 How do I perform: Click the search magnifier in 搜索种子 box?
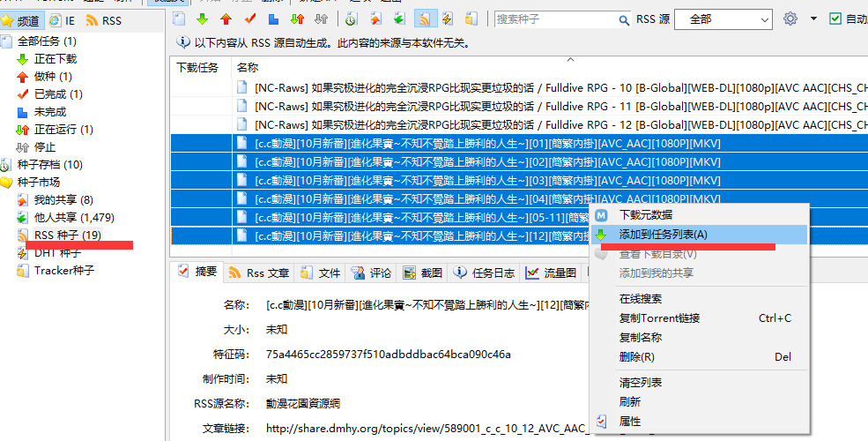(x=622, y=19)
